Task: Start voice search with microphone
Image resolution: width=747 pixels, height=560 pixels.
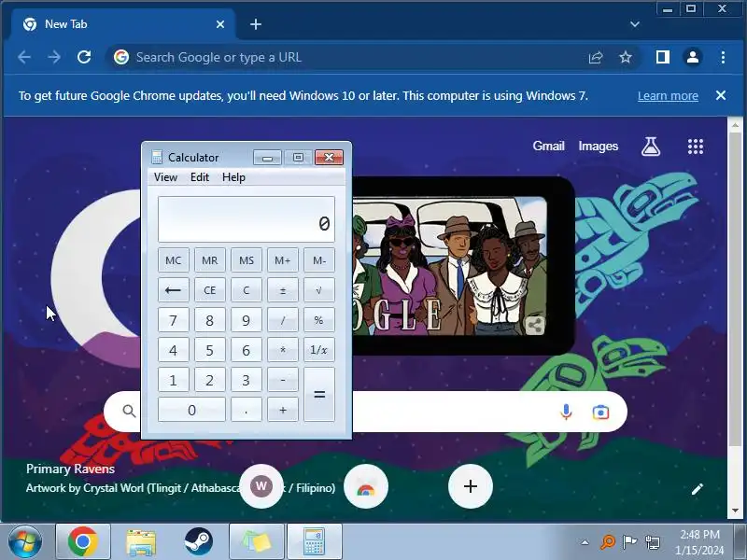Action: pyautogui.click(x=566, y=412)
